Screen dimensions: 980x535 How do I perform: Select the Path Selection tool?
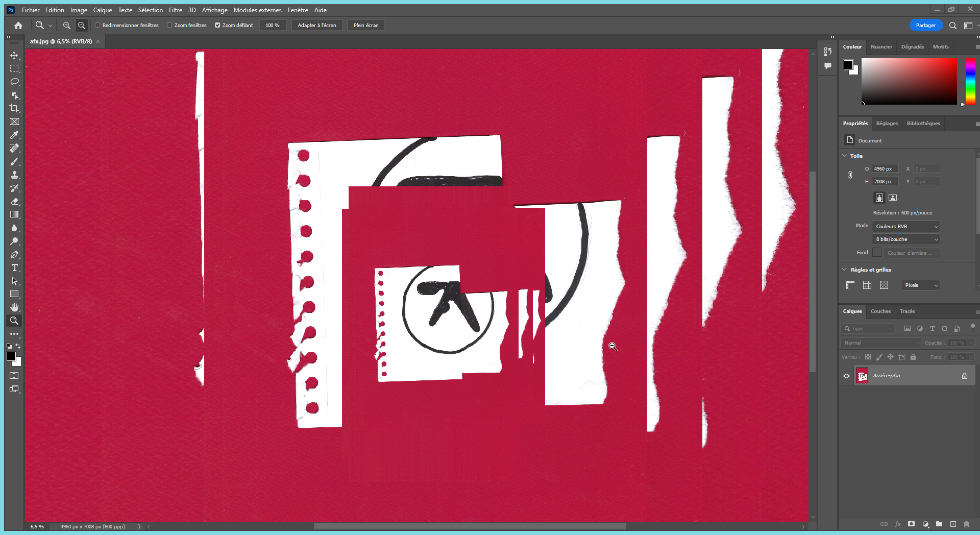tap(14, 281)
